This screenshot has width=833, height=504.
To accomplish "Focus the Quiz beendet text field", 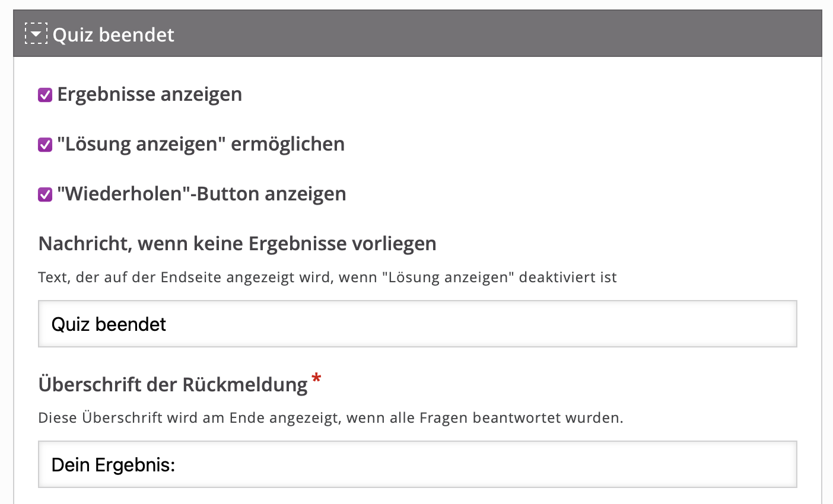I will 417,324.
